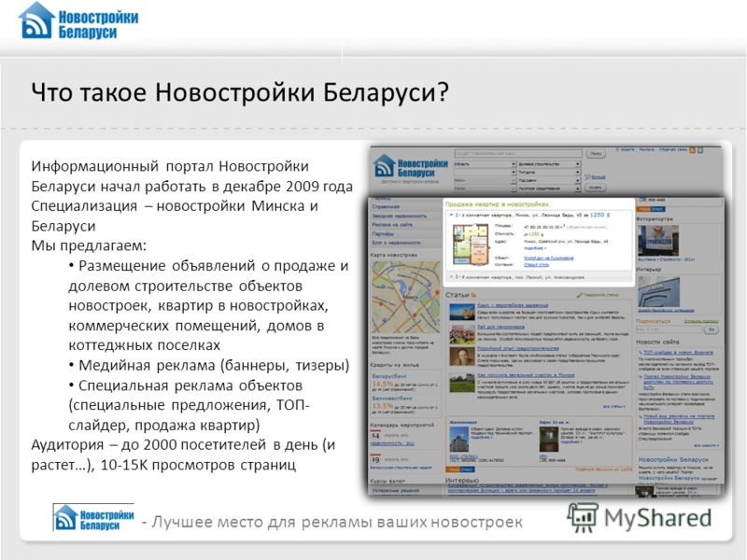Click the small Новостройки Беларуси logo in the slide footer
The image size is (747, 560).
pos(93,517)
